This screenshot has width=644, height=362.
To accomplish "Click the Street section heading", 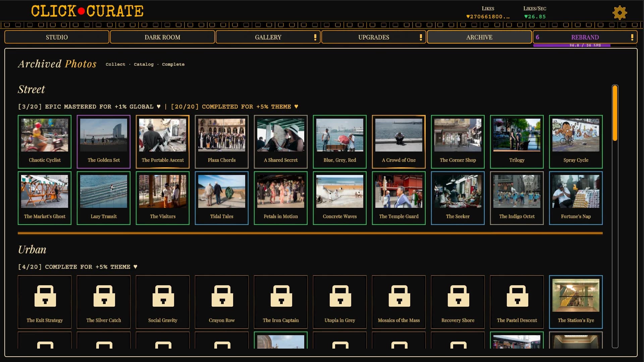I will tap(31, 89).
